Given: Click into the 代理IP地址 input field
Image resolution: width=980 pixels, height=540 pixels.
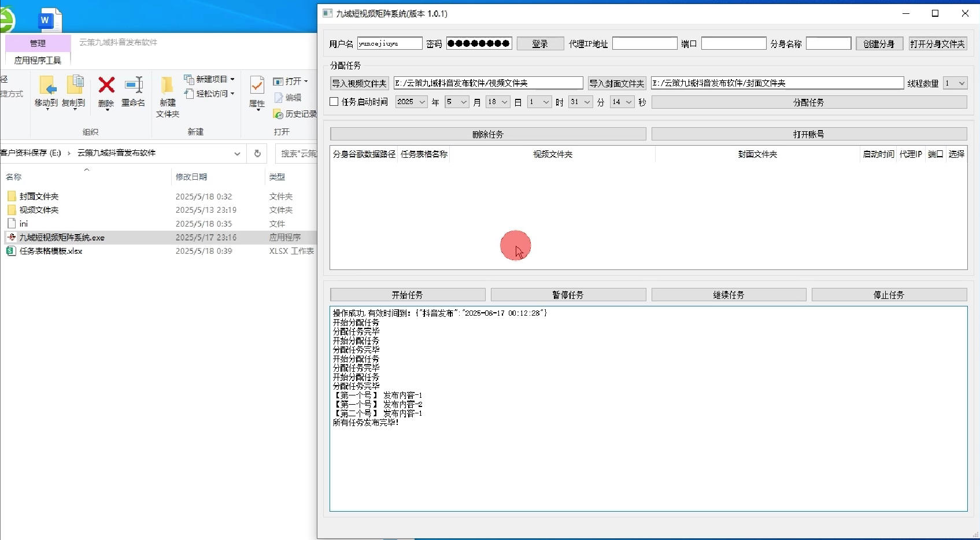Looking at the screenshot, I should click(x=644, y=43).
